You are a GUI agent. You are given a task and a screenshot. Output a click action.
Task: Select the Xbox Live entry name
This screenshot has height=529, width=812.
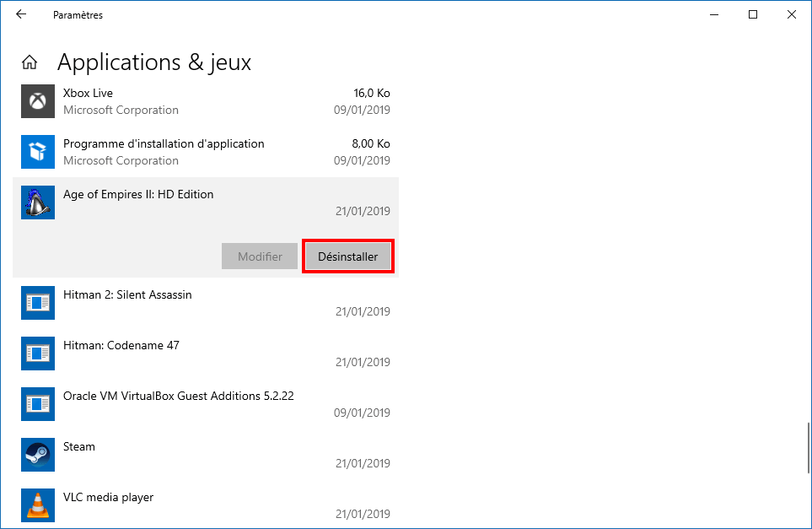click(88, 94)
